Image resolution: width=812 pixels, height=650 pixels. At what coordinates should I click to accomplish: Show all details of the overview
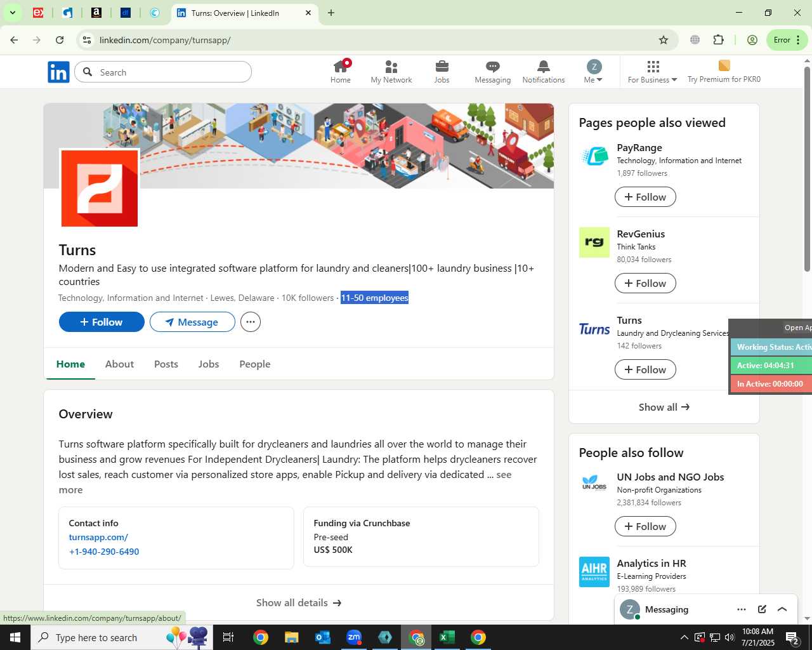pos(299,602)
